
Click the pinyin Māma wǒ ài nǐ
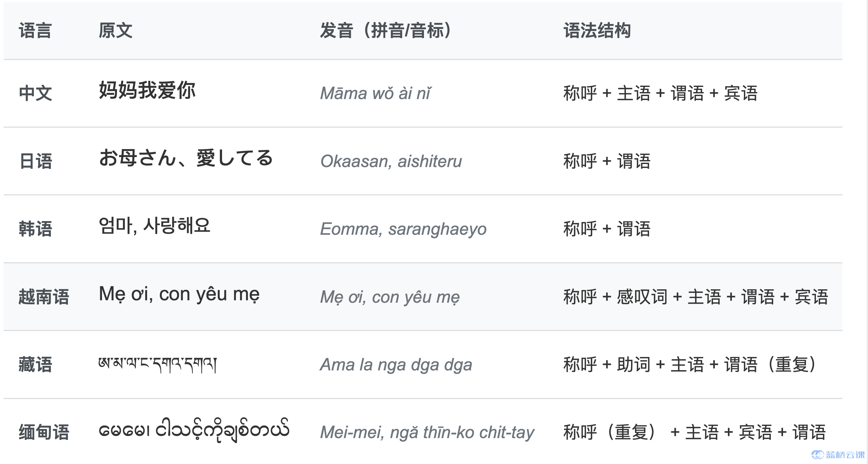click(375, 93)
